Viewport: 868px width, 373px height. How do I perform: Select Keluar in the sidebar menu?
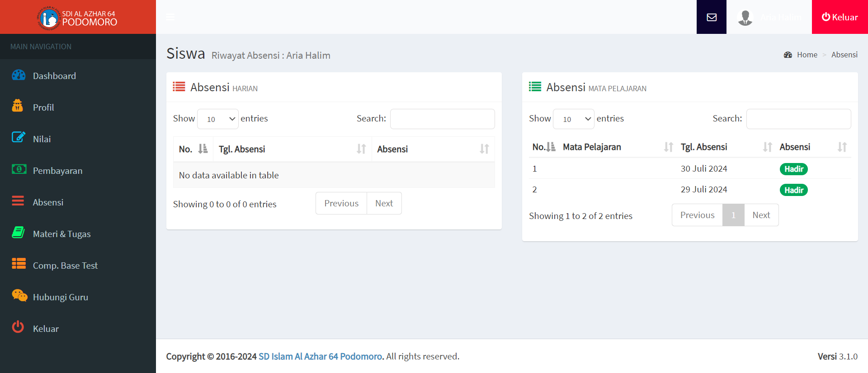(46, 329)
